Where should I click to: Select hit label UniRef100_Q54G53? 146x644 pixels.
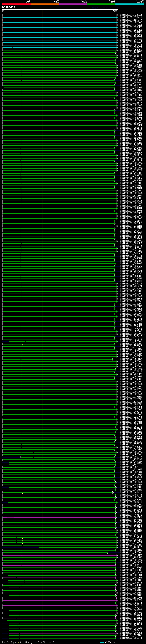pyautogui.click(x=131, y=50)
